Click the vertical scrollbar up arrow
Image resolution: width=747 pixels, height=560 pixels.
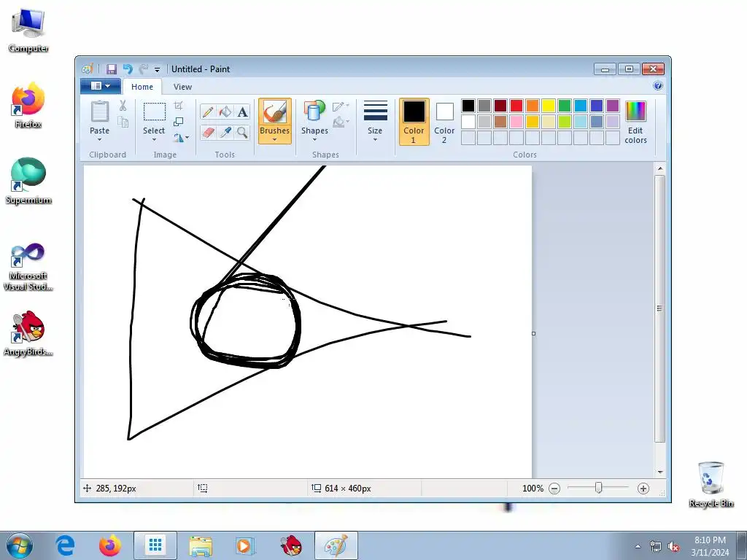(659, 168)
